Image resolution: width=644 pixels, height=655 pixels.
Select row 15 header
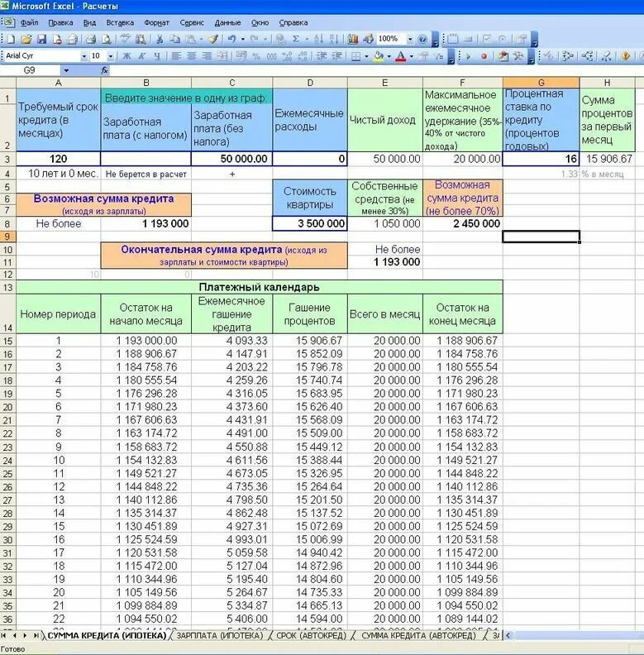click(x=8, y=341)
